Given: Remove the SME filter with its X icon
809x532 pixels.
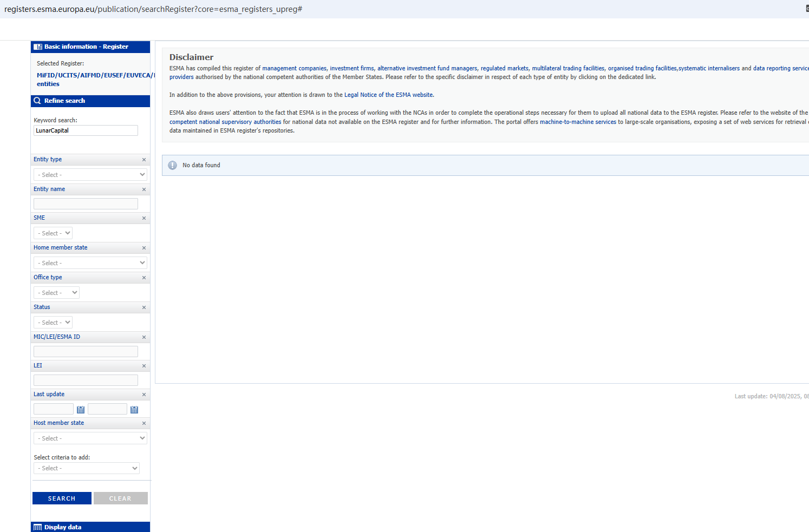Looking at the screenshot, I should [144, 218].
